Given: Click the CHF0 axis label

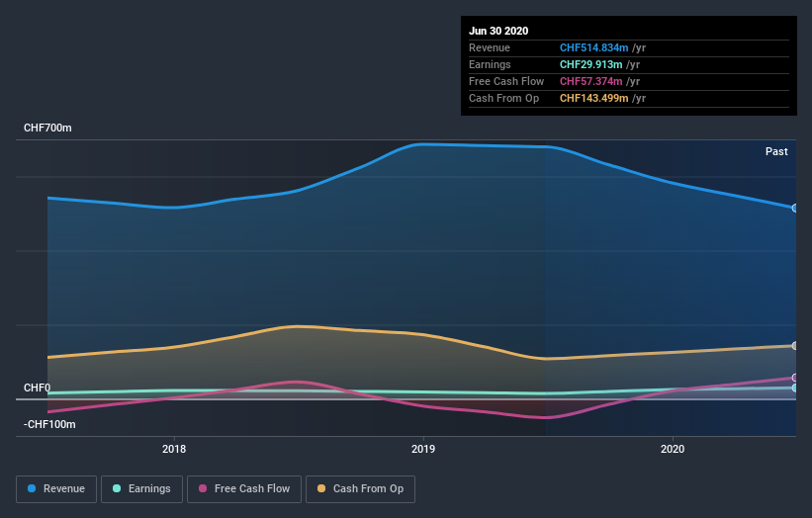Looking at the screenshot, I should click(37, 388).
